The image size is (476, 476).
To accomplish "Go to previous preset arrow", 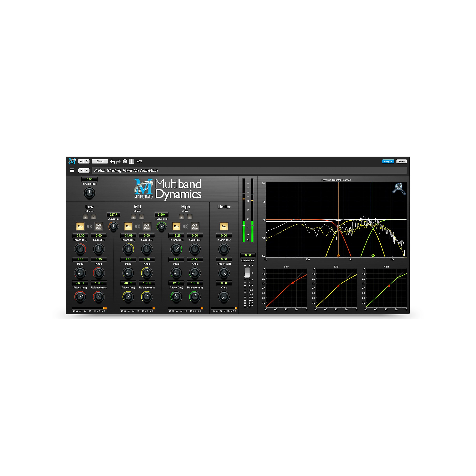I will [x=81, y=170].
